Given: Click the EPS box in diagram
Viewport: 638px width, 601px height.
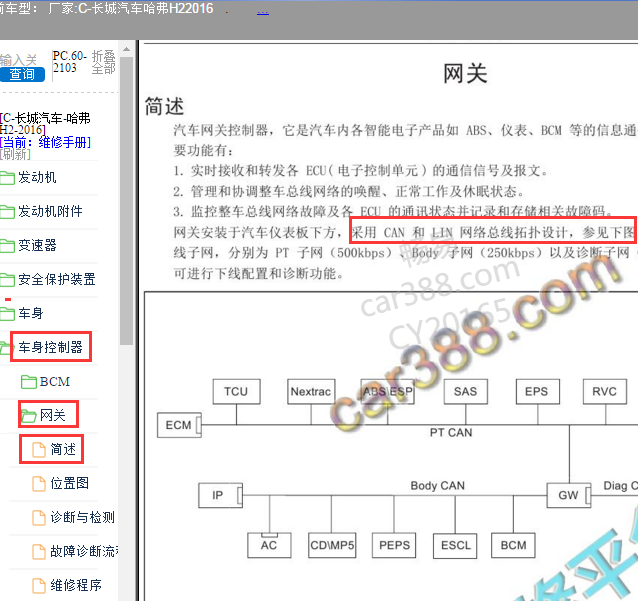Looking at the screenshot, I should (537, 391).
